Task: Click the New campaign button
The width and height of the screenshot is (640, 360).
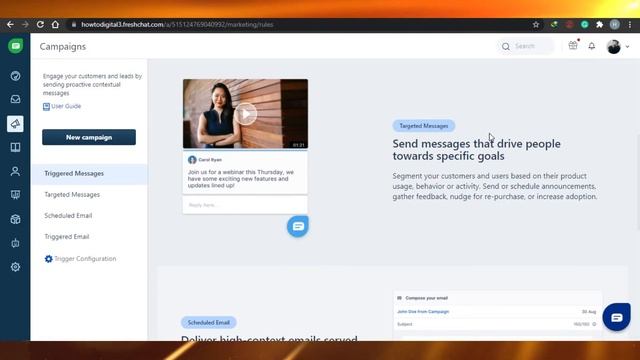Action: [x=89, y=137]
